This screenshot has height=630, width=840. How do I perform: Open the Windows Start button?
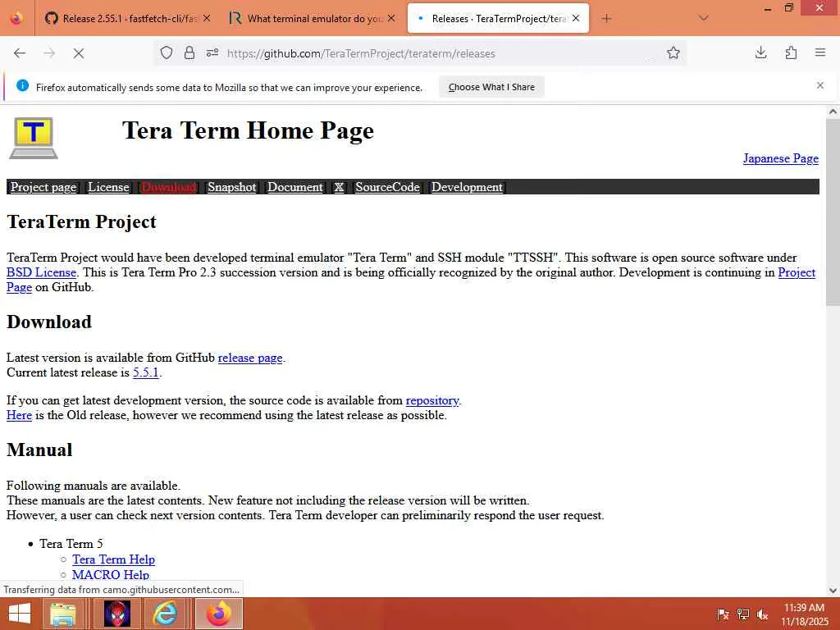tap(20, 614)
